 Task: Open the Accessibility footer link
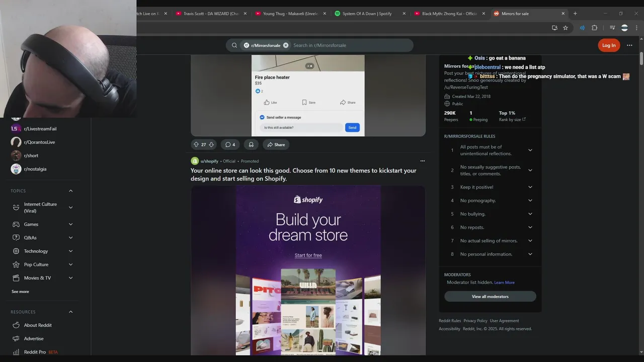coord(449,329)
